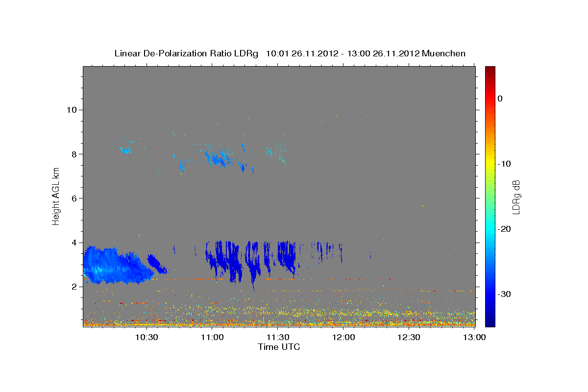The image size is (588, 392).
Task: Click the dark red top of the colorbar
Action: (x=490, y=70)
